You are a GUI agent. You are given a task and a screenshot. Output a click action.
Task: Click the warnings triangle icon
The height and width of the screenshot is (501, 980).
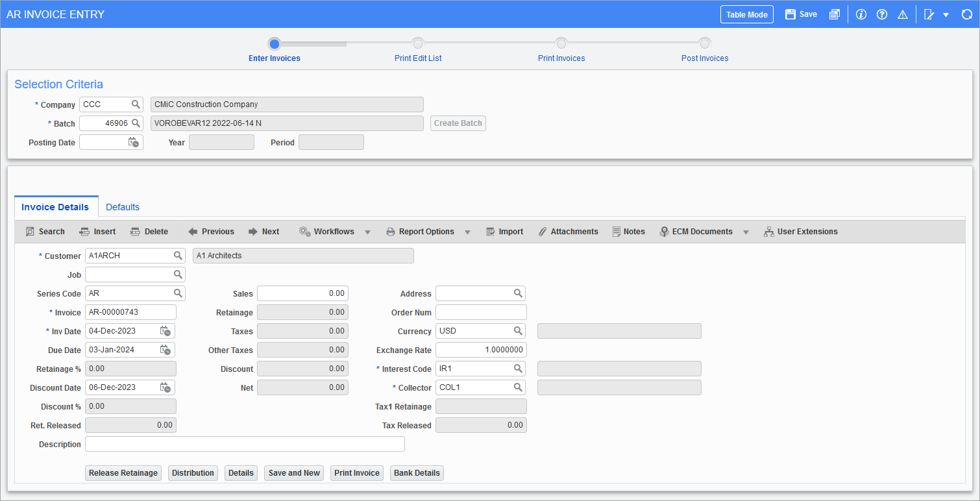[x=903, y=14]
